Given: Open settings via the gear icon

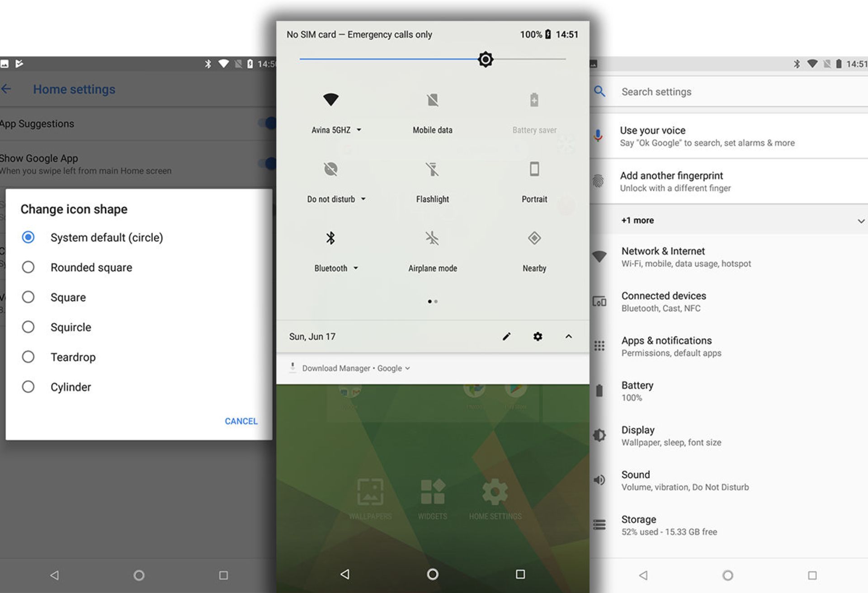Looking at the screenshot, I should 538,337.
